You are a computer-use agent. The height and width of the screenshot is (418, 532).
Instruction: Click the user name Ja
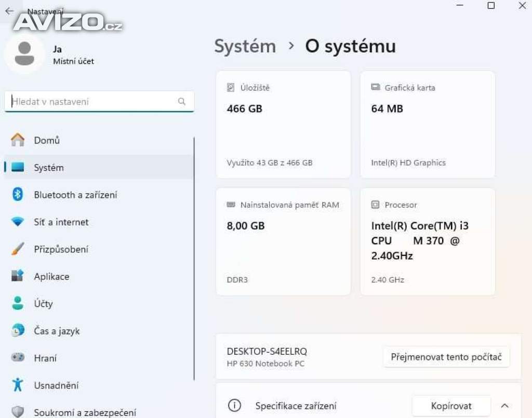click(57, 49)
